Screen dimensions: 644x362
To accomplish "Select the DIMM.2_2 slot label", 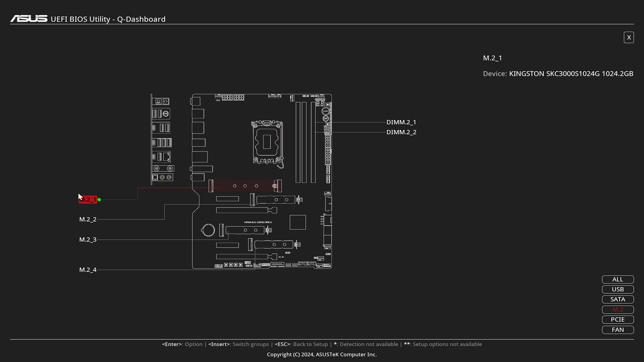I will click(x=401, y=132).
